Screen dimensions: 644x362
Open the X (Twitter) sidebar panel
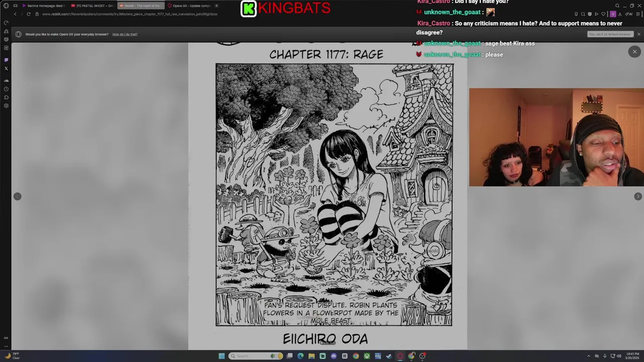click(6, 68)
